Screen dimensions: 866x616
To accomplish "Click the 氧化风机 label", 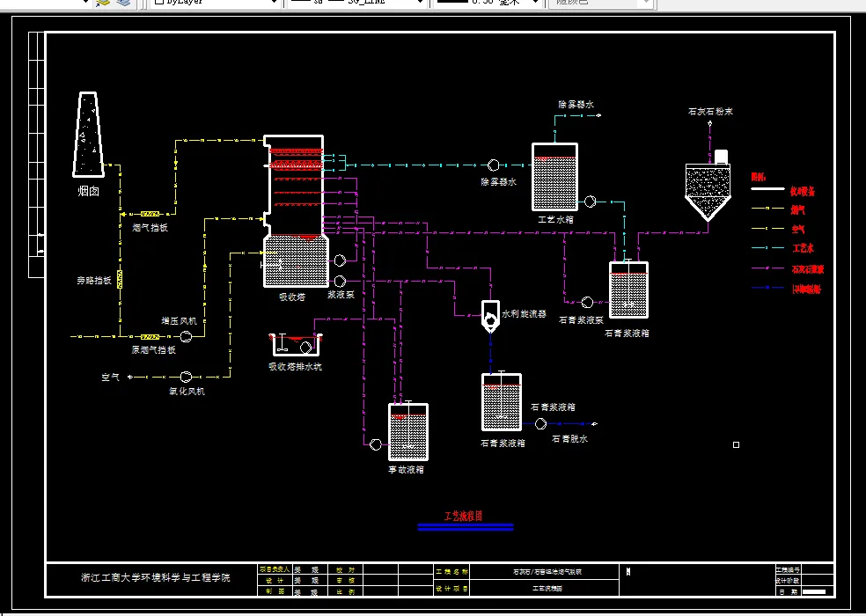I will click(187, 391).
